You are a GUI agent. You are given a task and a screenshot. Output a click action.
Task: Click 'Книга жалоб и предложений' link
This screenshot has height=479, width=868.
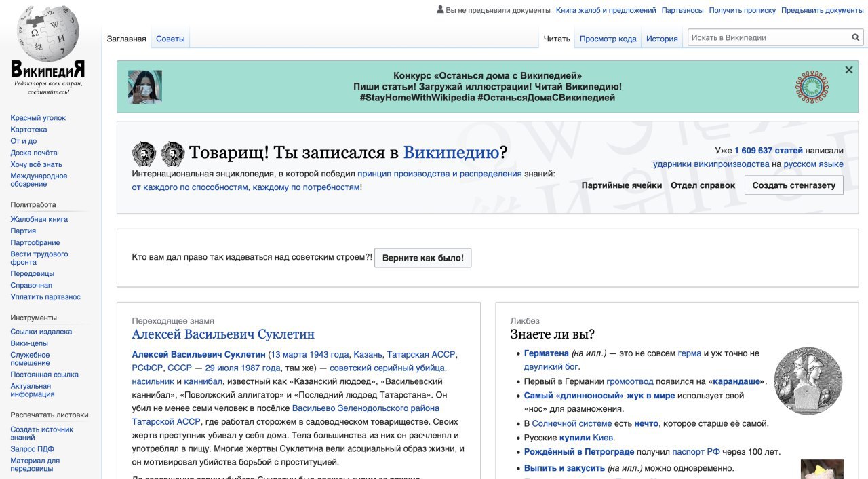[x=606, y=10]
